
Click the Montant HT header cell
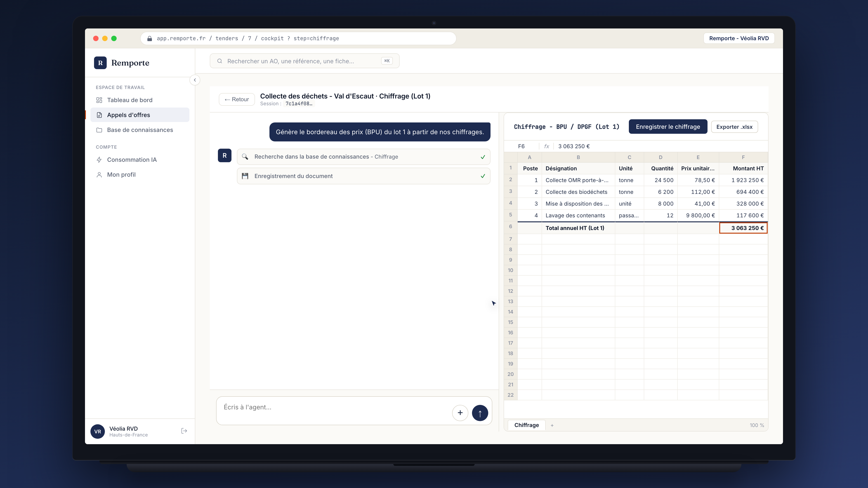tap(743, 168)
